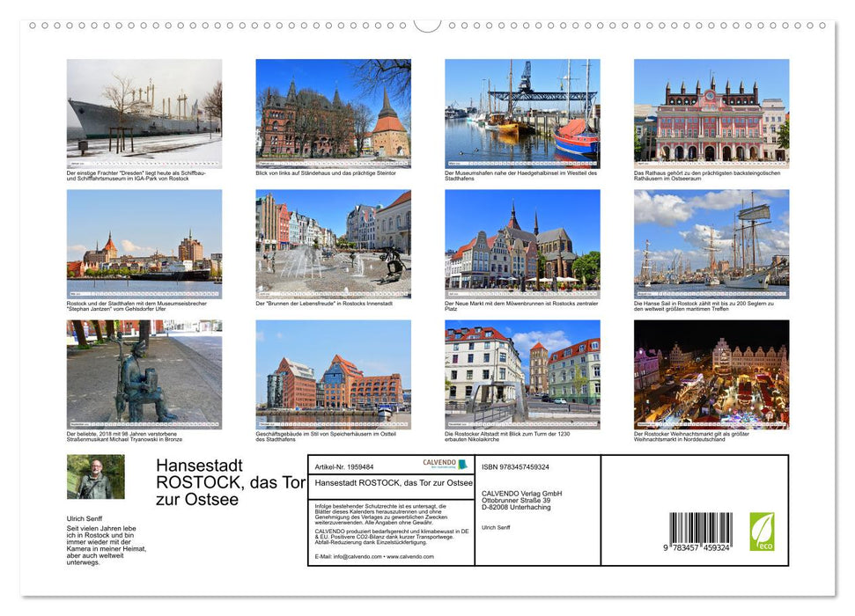Click the barcode above 9 783457 459324
The image size is (855, 616).
click(700, 526)
